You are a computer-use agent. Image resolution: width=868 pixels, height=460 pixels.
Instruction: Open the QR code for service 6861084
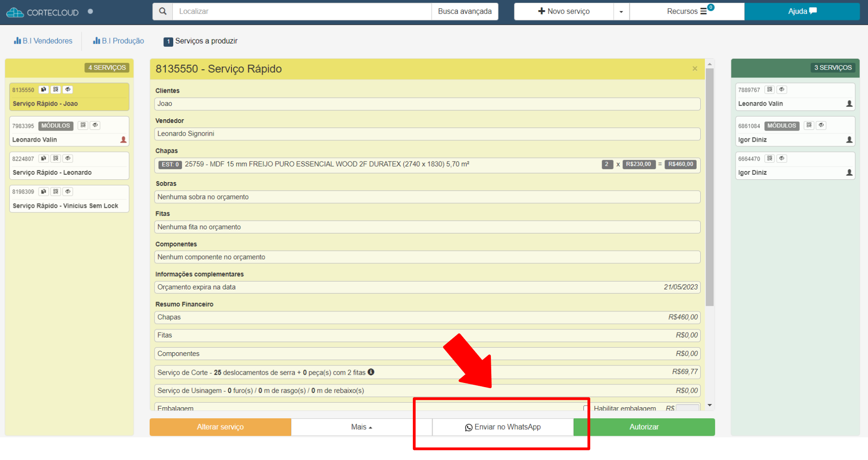click(809, 125)
